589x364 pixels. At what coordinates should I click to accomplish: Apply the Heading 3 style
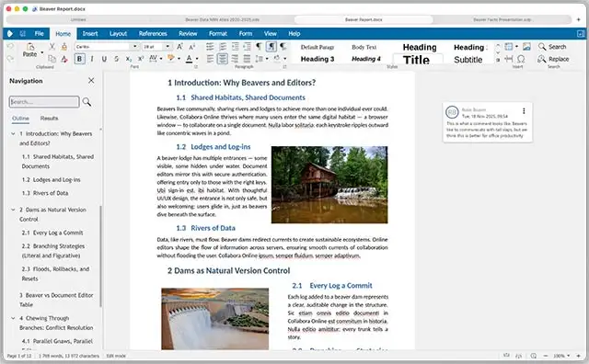point(318,59)
